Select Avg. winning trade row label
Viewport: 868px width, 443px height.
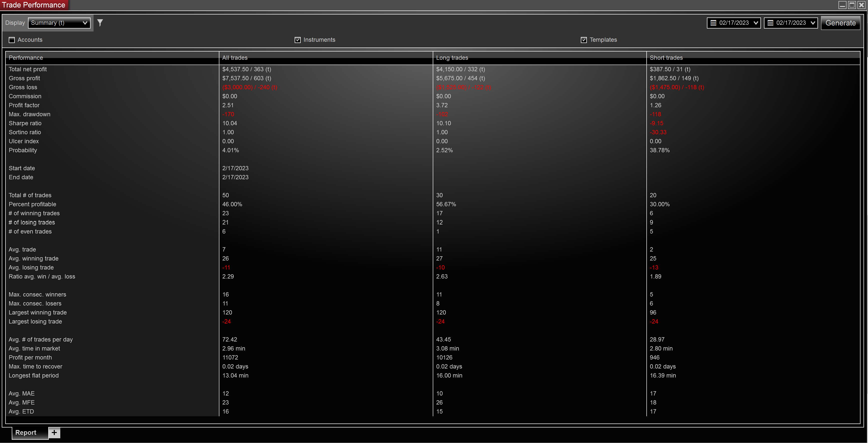click(x=33, y=258)
